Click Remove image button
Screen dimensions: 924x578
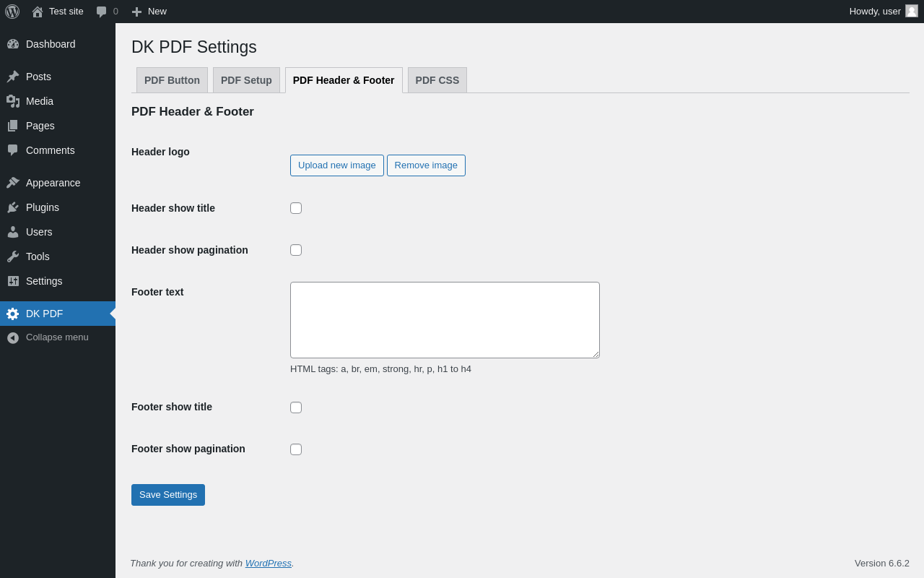tap(426, 165)
